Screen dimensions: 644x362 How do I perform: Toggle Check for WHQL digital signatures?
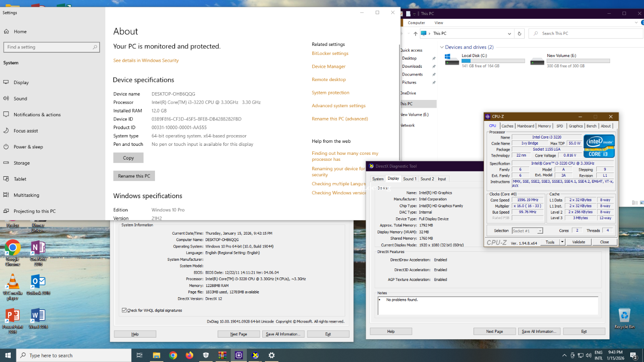125,310
